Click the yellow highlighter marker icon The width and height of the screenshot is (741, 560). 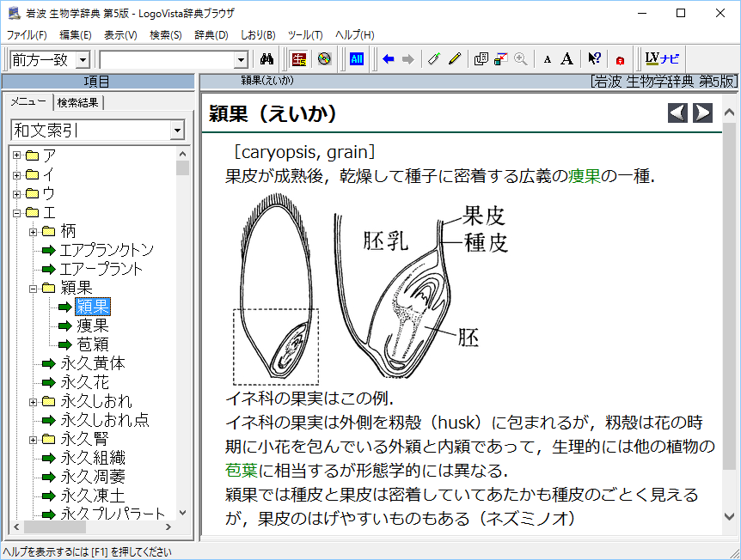(x=455, y=59)
